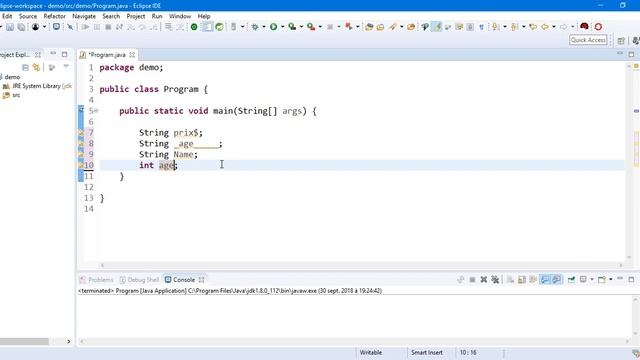Open the Search icon dropdown arrow
Image resolution: width=640 pixels, height=360 pixels.
click(402, 27)
